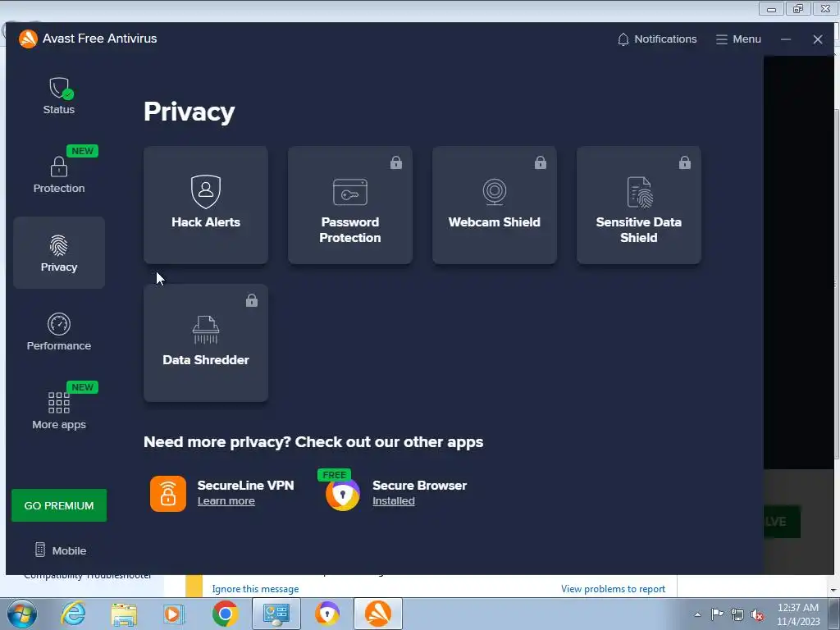This screenshot has width=840, height=630.
Task: Click the Avast Antivirus taskbar icon
Action: click(x=378, y=614)
